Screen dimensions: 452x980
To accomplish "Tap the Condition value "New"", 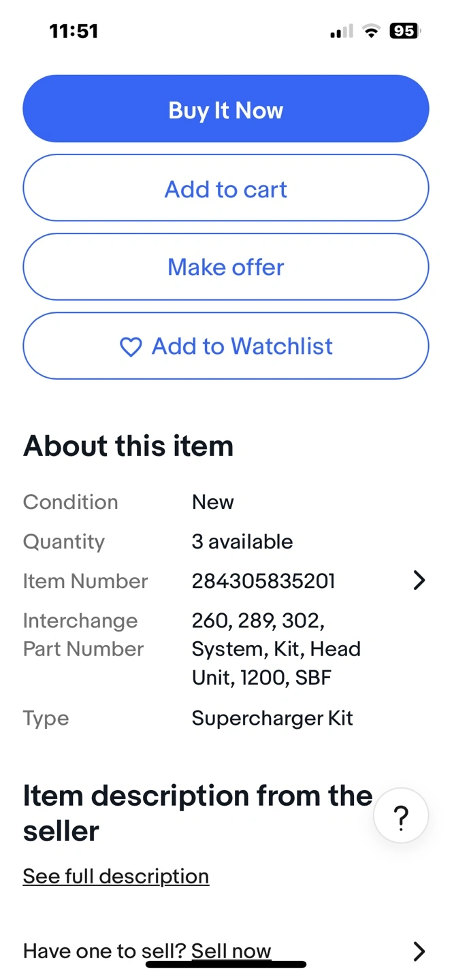I will click(212, 502).
